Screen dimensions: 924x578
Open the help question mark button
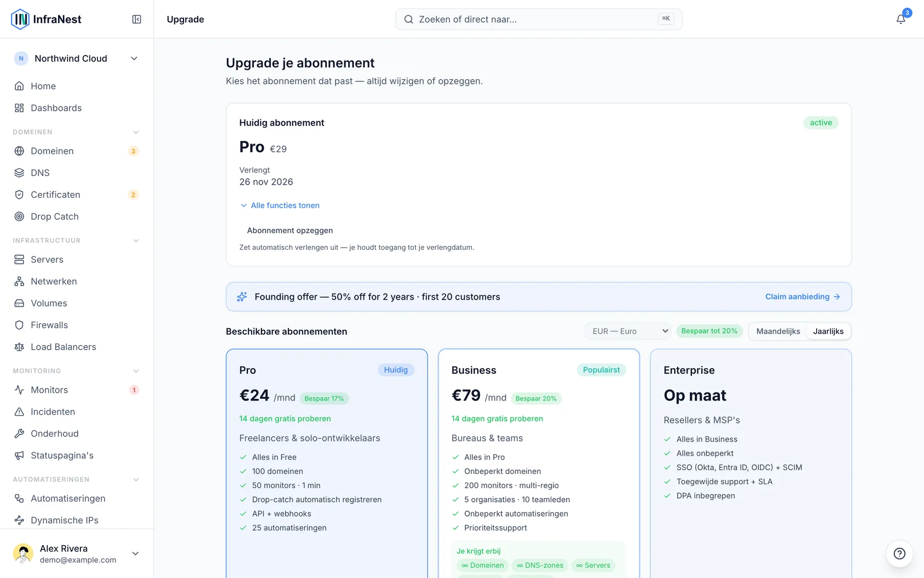point(899,553)
